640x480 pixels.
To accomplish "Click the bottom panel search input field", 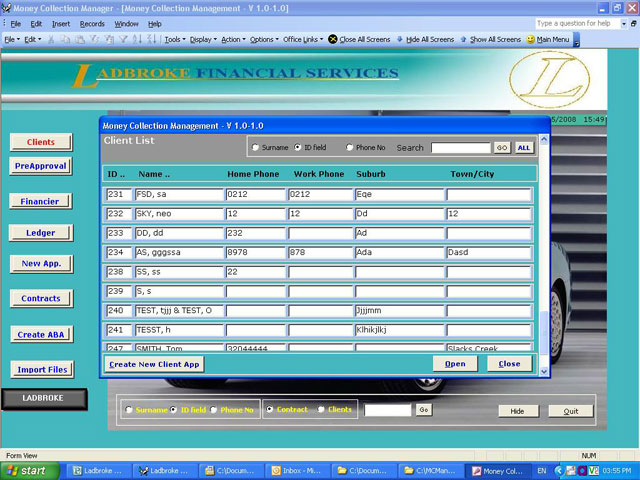I will 388,410.
